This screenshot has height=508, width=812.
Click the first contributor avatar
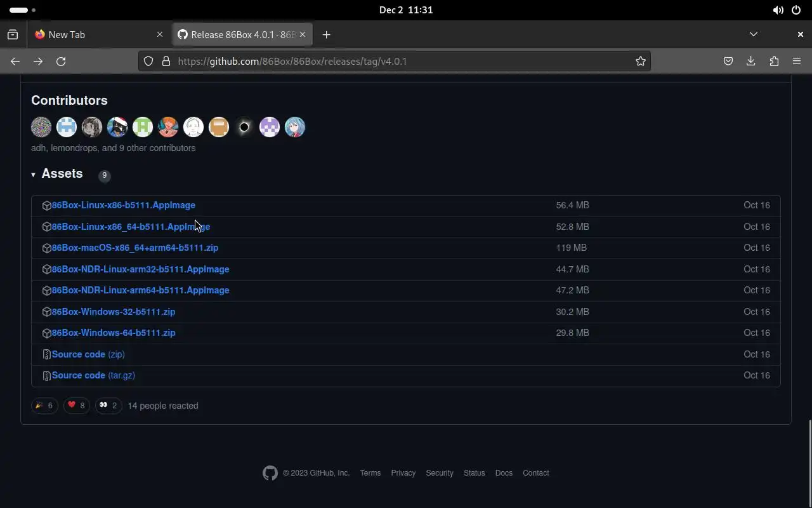pos(41,127)
